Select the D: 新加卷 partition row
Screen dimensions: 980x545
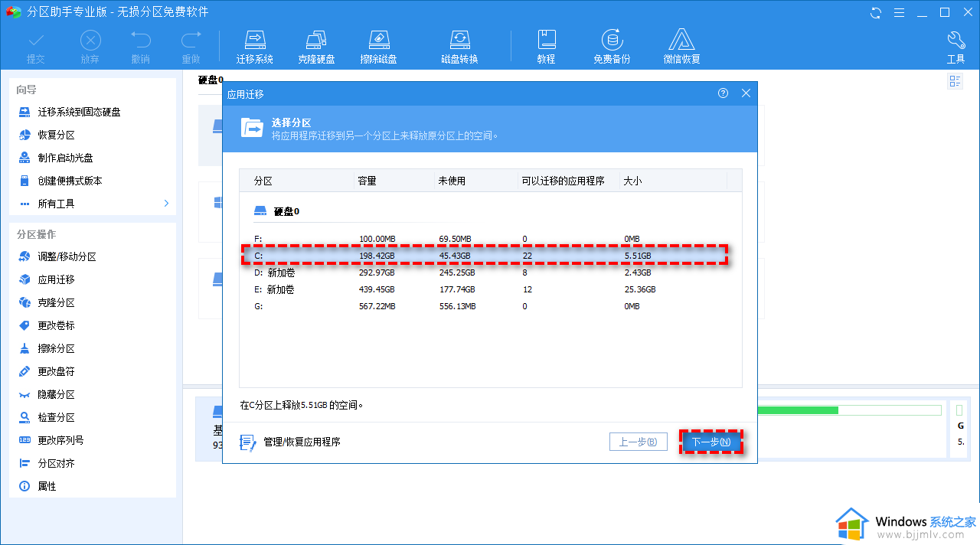coord(490,272)
